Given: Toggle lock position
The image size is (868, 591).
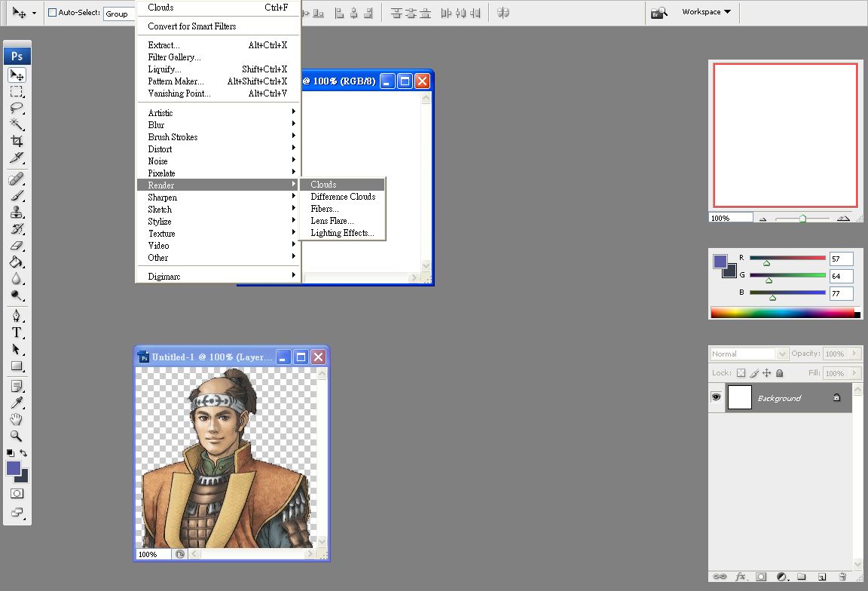Looking at the screenshot, I should coord(767,373).
